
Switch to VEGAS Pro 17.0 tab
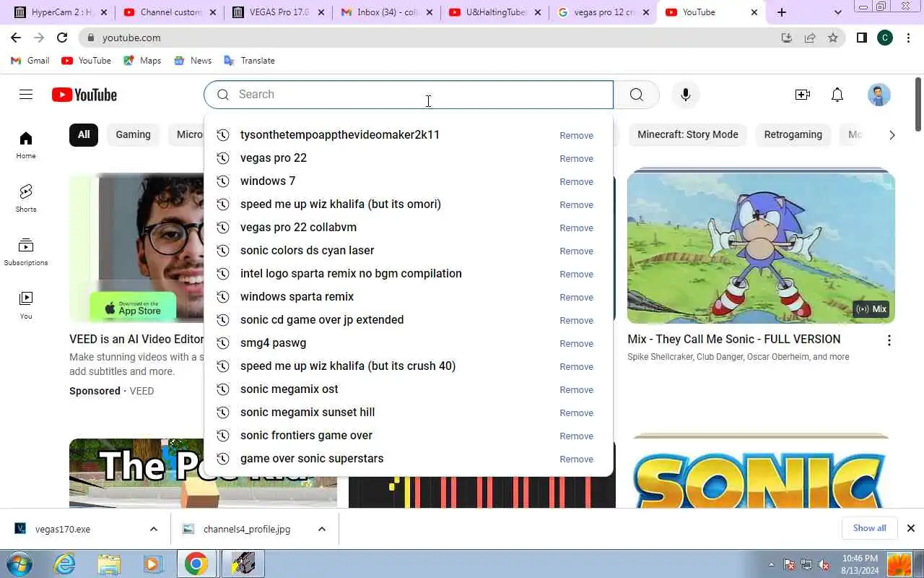(x=278, y=12)
